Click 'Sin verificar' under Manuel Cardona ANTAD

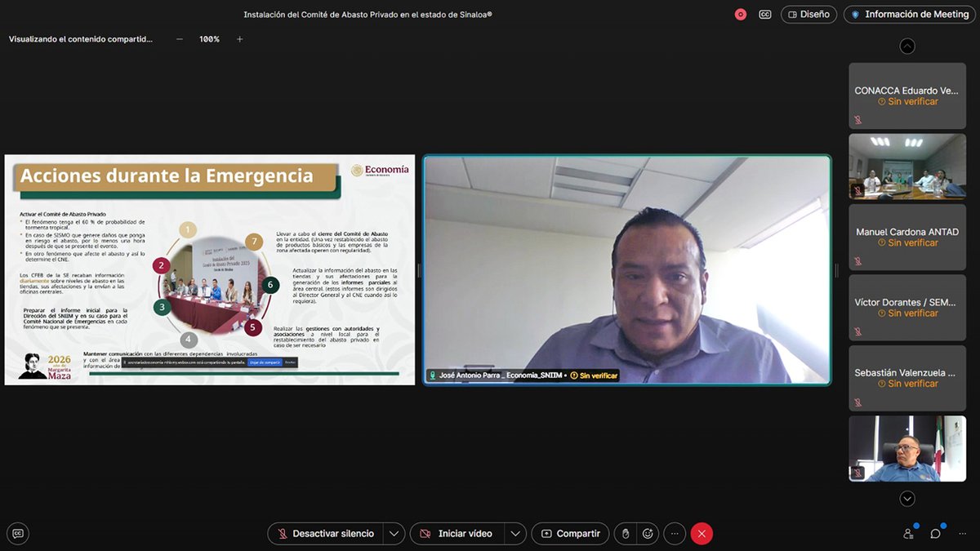[907, 243]
